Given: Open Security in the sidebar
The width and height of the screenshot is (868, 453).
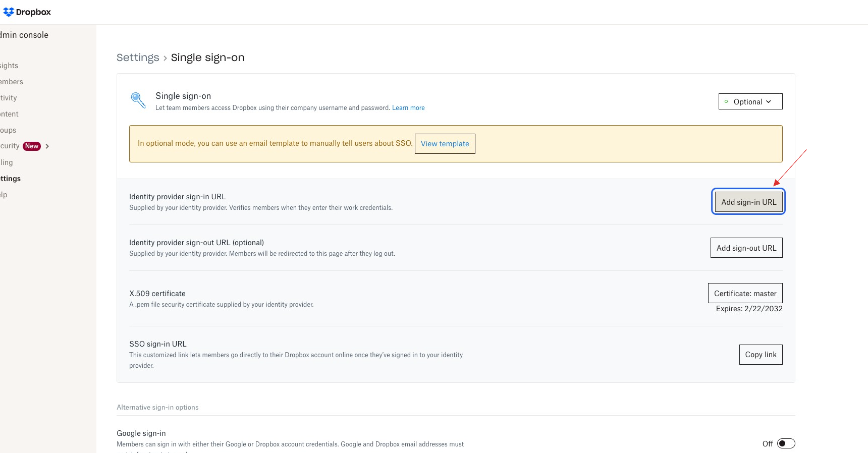Looking at the screenshot, I should 10,146.
